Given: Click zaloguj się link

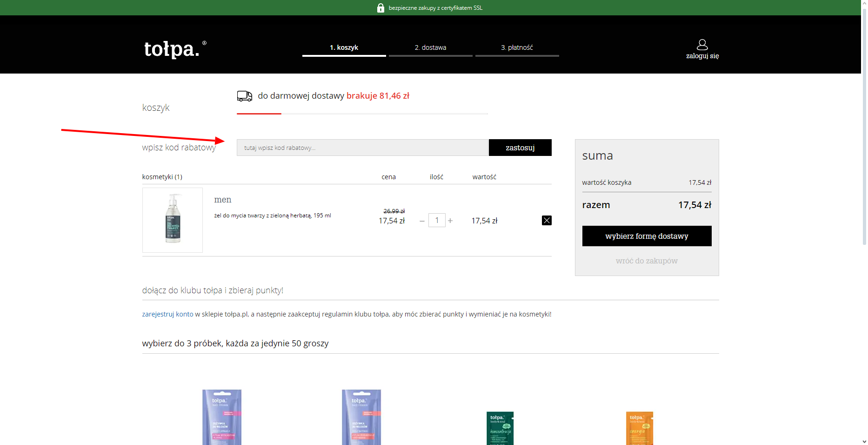Looking at the screenshot, I should click(x=702, y=56).
